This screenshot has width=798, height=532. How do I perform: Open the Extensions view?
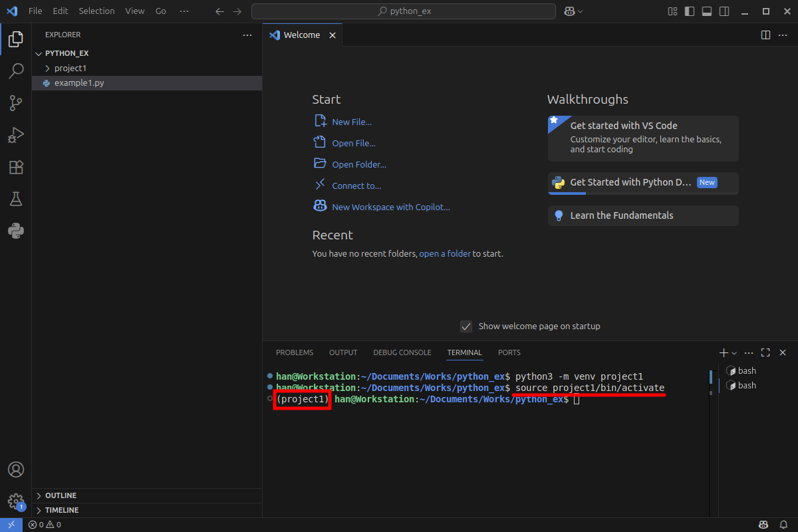pyautogui.click(x=16, y=167)
